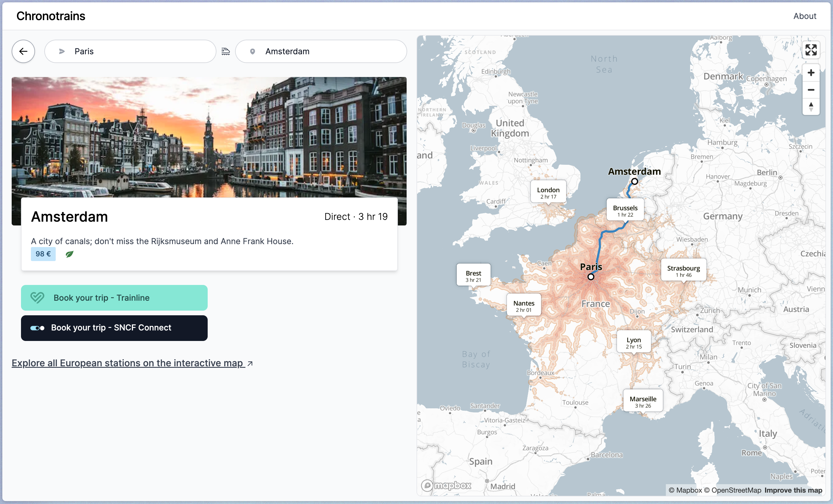Zoom in on the map
Image resolution: width=833 pixels, height=504 pixels.
[x=811, y=73]
